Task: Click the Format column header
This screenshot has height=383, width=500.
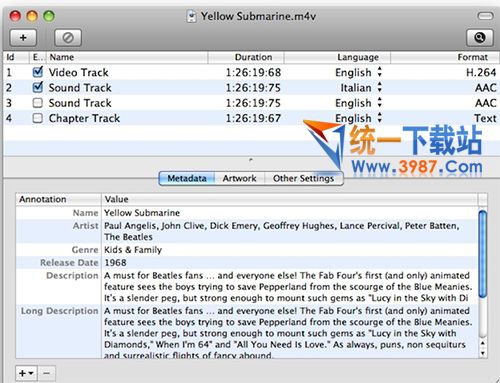Action: coord(445,57)
